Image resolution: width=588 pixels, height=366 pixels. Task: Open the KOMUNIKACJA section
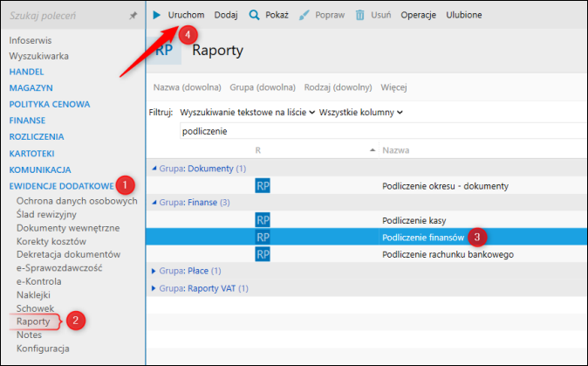tap(40, 170)
